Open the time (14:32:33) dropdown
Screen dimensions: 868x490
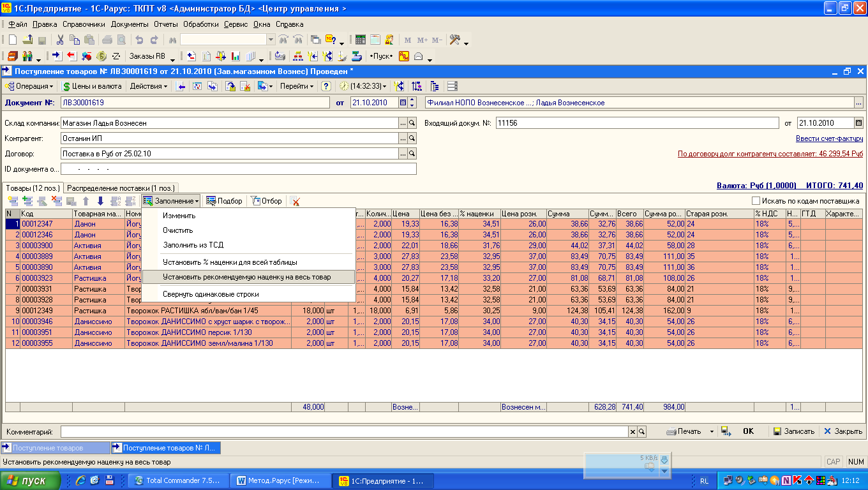pos(363,86)
